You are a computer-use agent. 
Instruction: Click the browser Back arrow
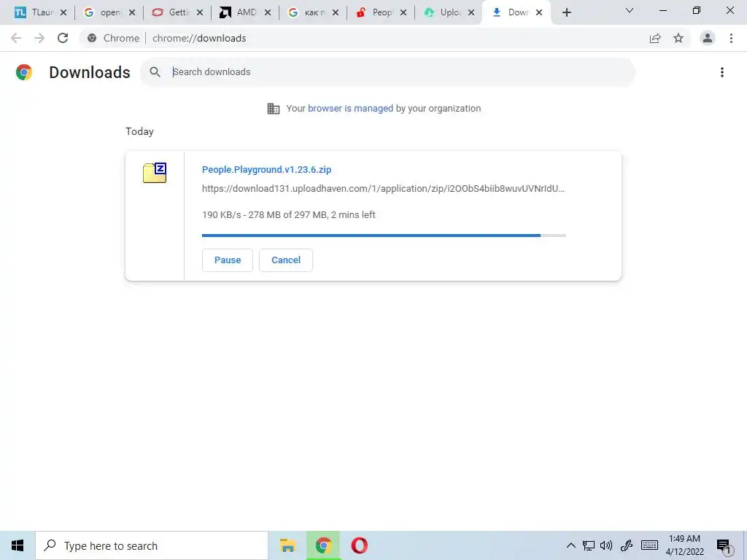16,38
